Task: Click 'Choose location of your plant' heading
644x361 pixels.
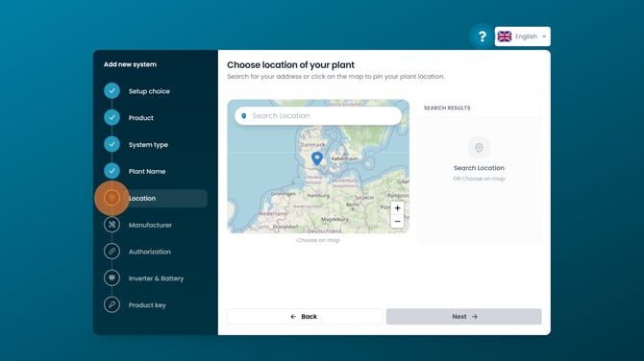Action: click(x=291, y=65)
